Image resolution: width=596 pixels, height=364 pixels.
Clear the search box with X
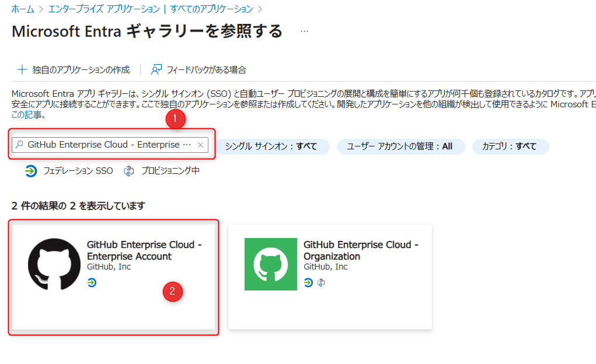tap(200, 145)
